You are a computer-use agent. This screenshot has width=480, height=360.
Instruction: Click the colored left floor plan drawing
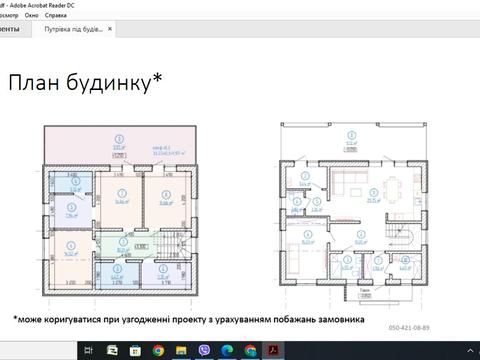[x=120, y=211]
